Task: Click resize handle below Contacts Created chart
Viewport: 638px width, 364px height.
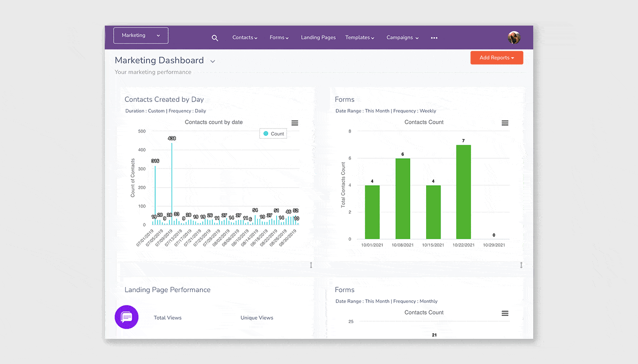Action: pyautogui.click(x=311, y=265)
